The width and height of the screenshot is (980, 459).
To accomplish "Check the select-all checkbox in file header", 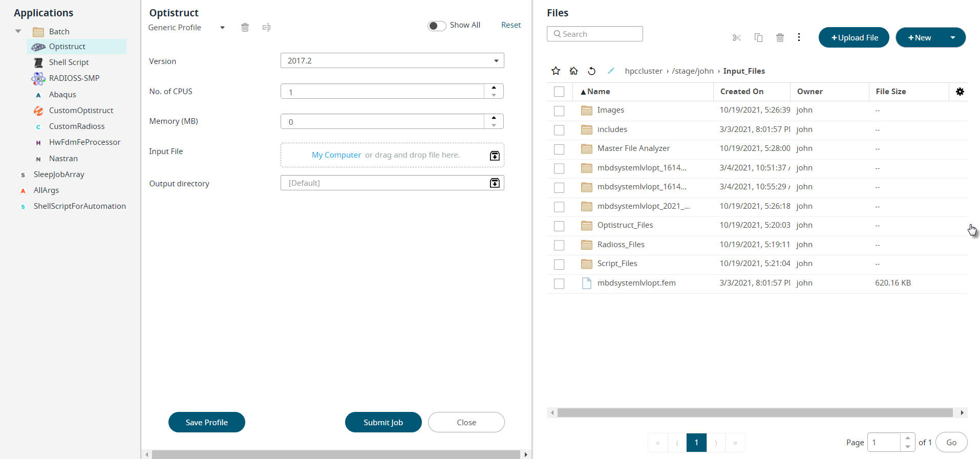I will (x=559, y=92).
